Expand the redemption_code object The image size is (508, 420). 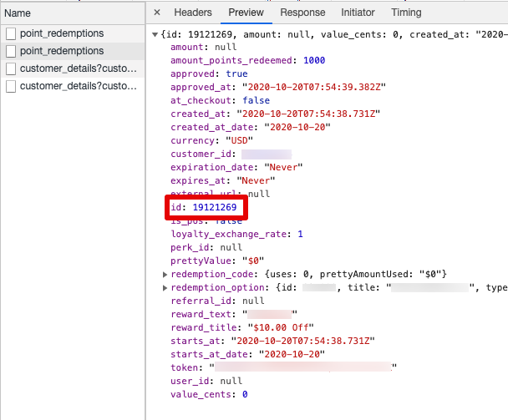[x=165, y=275]
